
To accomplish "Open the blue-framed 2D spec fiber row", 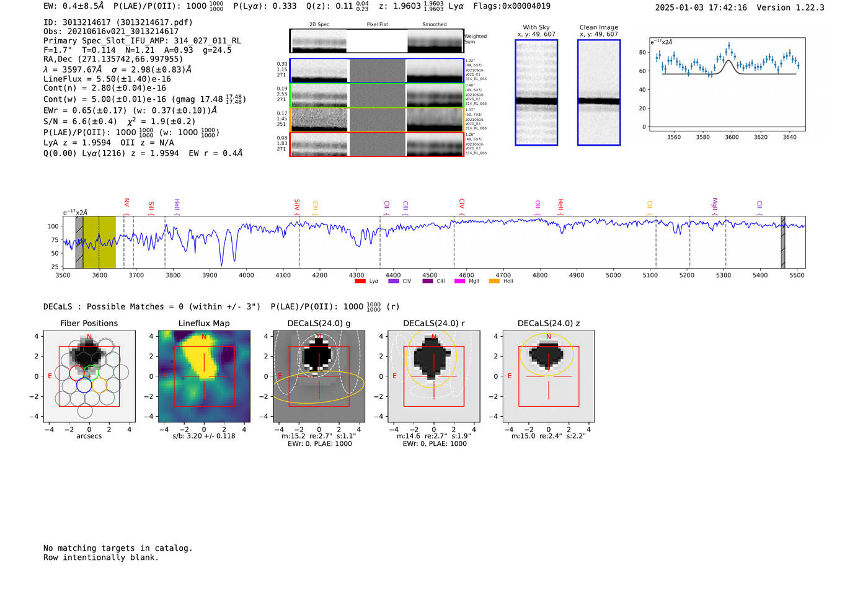I will [x=376, y=71].
